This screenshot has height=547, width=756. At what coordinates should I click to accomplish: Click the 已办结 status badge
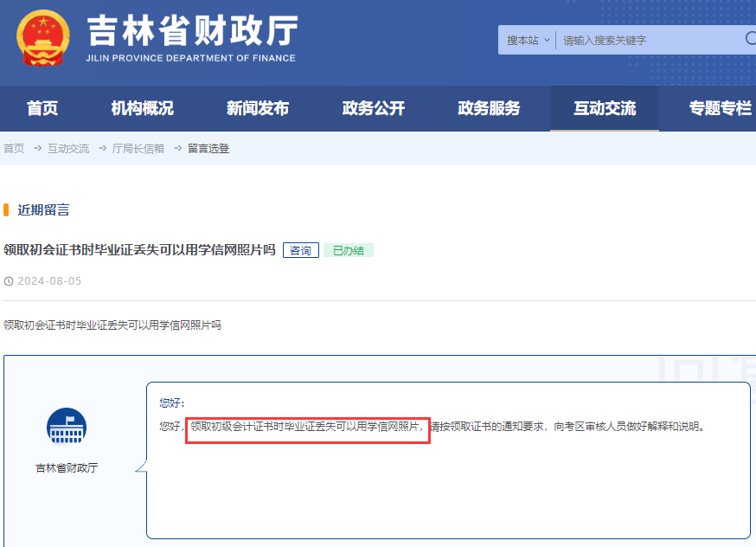coord(349,250)
